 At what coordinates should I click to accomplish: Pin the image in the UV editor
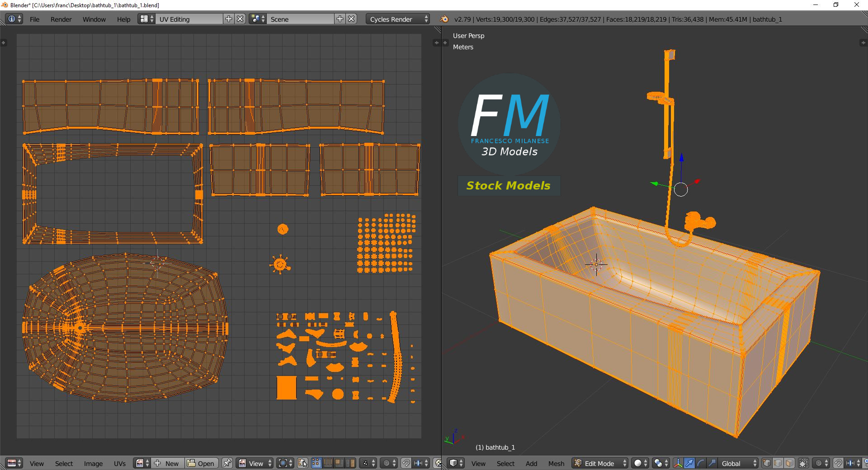point(227,463)
